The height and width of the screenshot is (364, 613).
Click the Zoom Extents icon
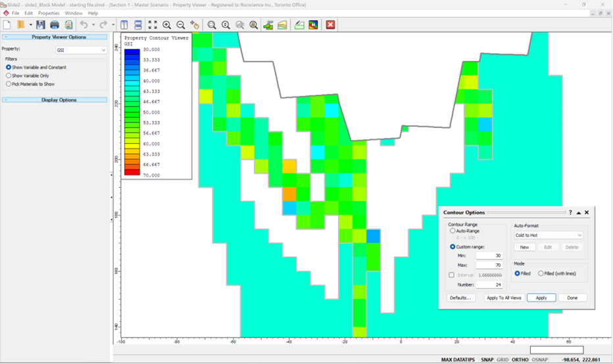click(x=153, y=25)
